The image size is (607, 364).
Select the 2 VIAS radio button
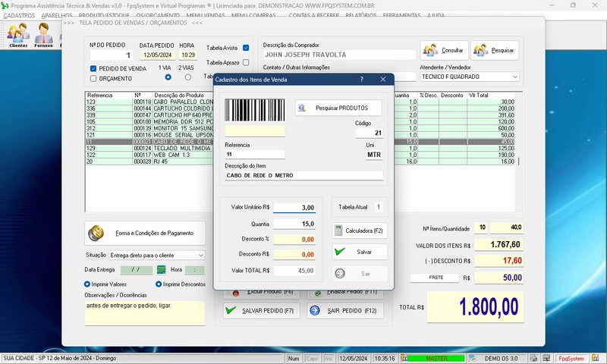pyautogui.click(x=187, y=77)
